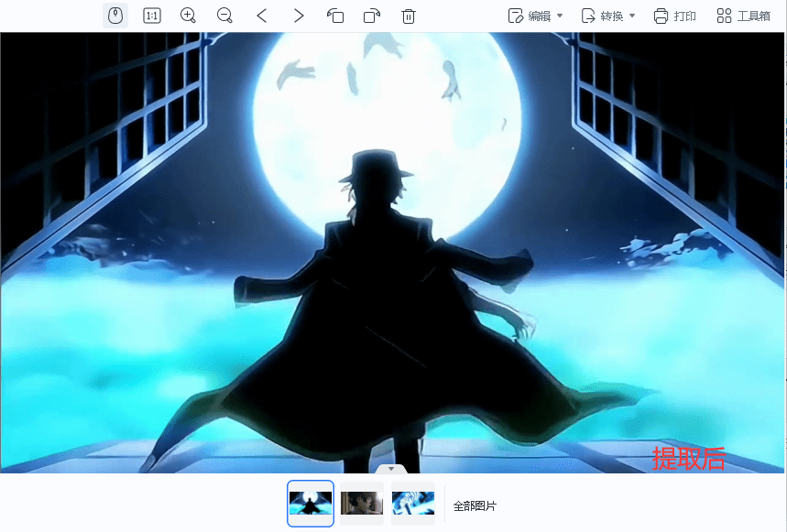This screenshot has width=787, height=532.
Task: Select the second dark character thumbnail
Action: [362, 504]
